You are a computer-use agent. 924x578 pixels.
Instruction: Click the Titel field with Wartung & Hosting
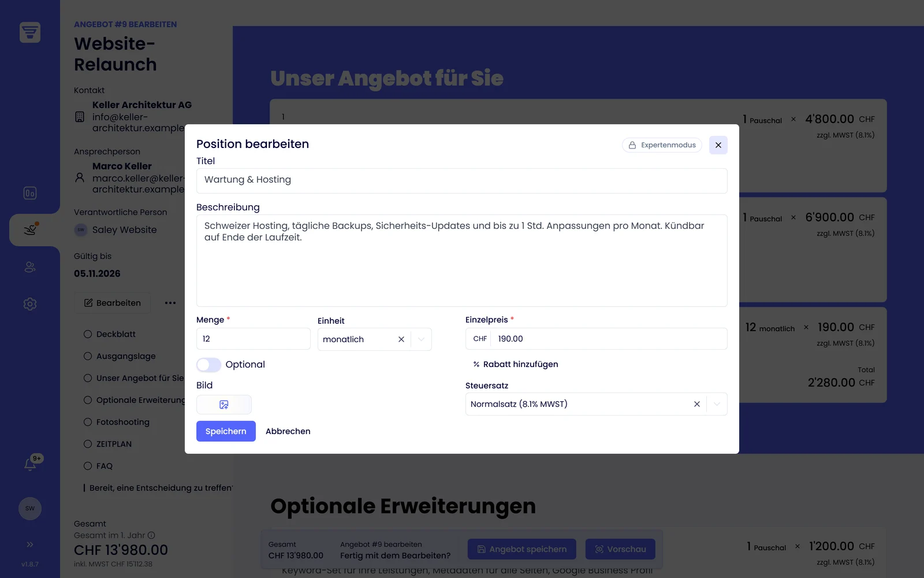tap(461, 180)
